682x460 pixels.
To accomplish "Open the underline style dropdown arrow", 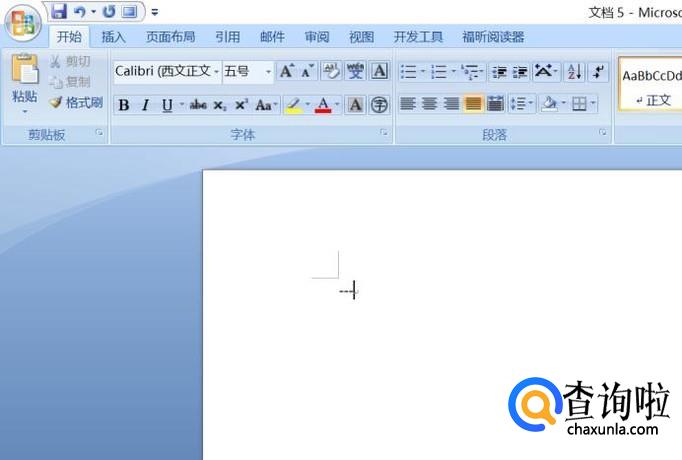I will [x=182, y=104].
